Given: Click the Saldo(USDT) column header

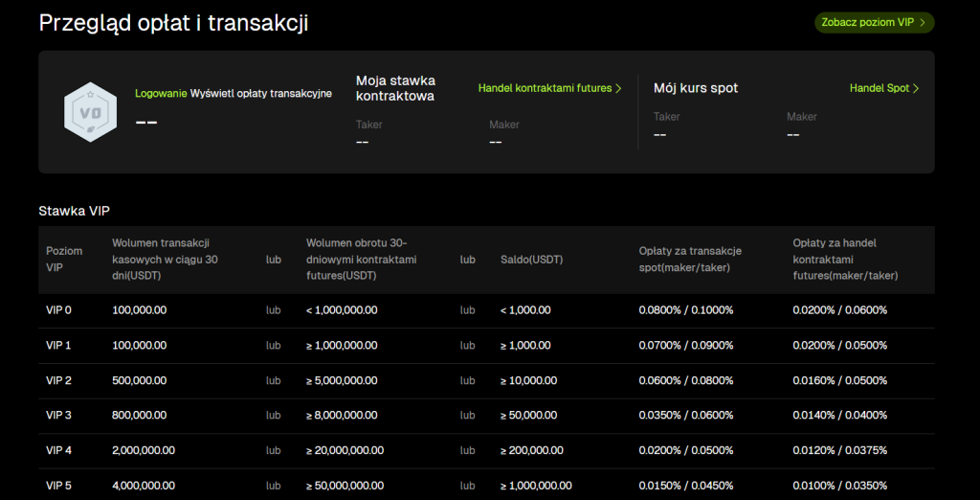Looking at the screenshot, I should click(x=531, y=260).
